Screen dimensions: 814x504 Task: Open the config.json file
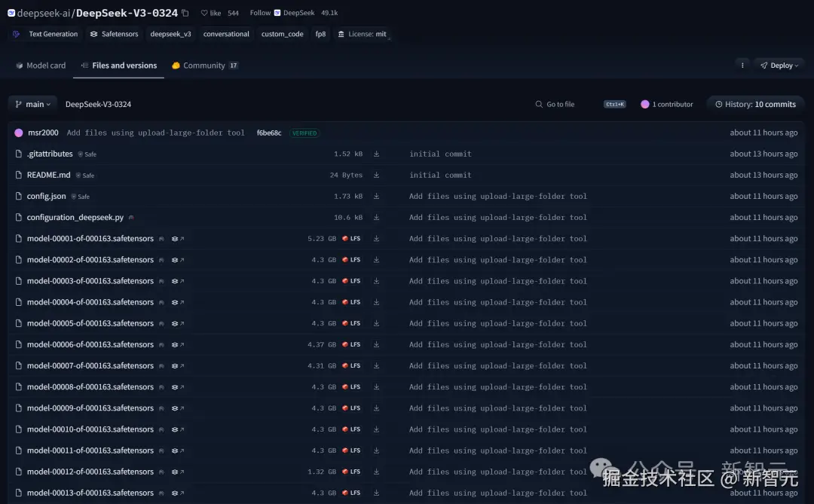[x=46, y=196]
